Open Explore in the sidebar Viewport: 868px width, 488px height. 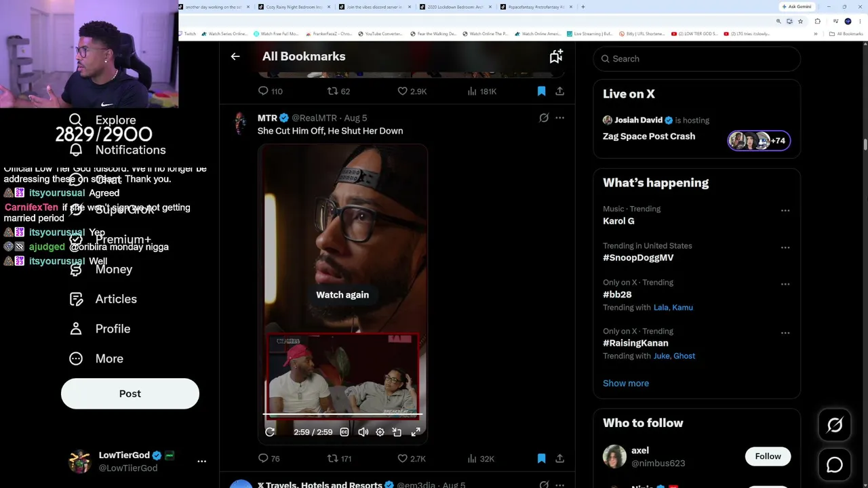click(103, 120)
